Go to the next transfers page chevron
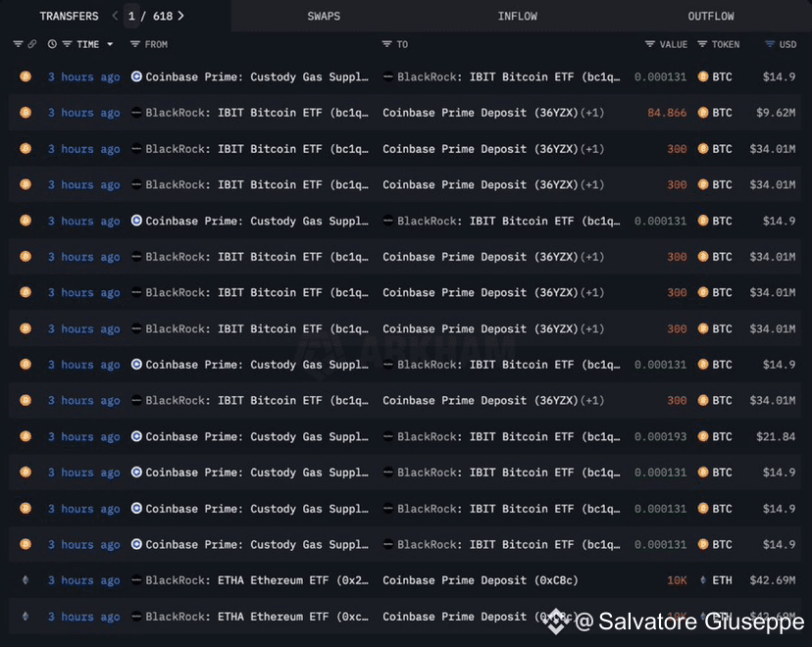The height and width of the screenshot is (647, 812). [x=180, y=16]
